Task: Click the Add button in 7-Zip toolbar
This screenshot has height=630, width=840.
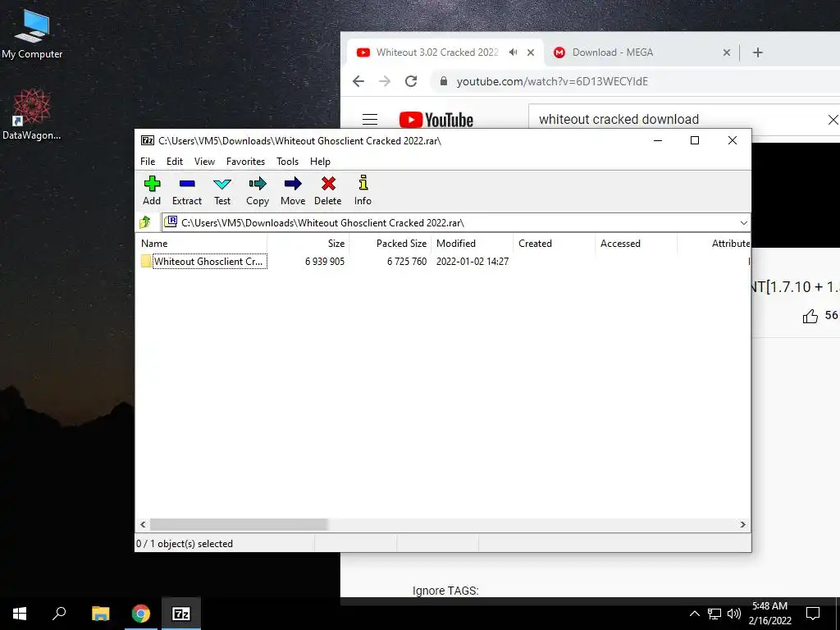Action: click(x=152, y=190)
